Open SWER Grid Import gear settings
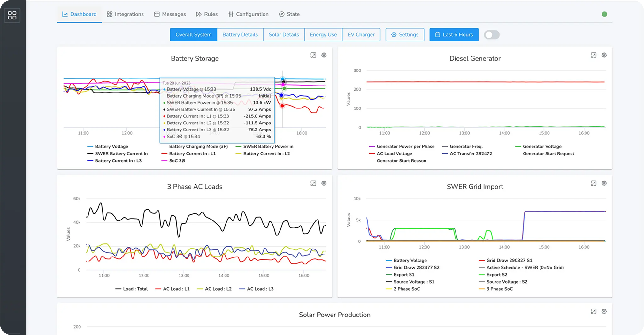 click(x=604, y=183)
